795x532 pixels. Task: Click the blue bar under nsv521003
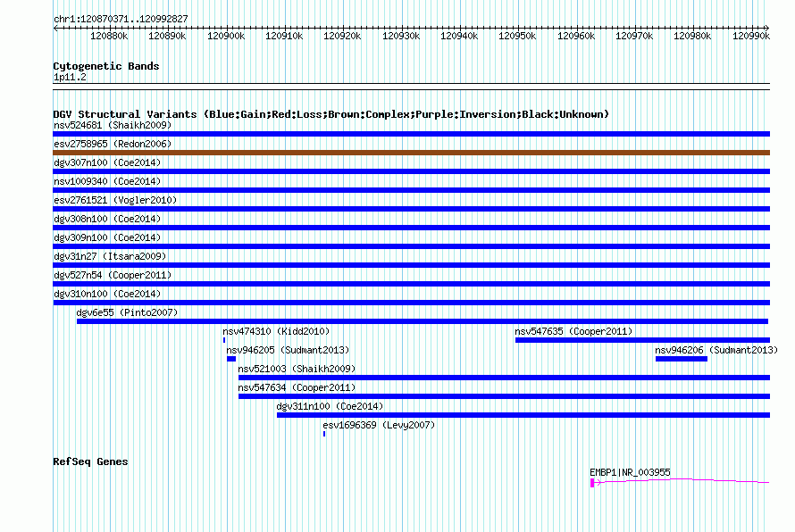[504, 378]
